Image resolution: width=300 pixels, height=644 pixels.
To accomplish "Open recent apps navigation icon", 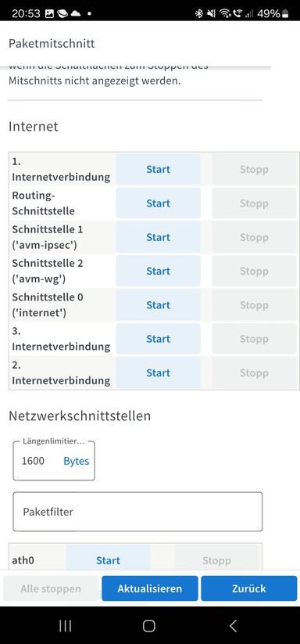I will pyautogui.click(x=65, y=625).
